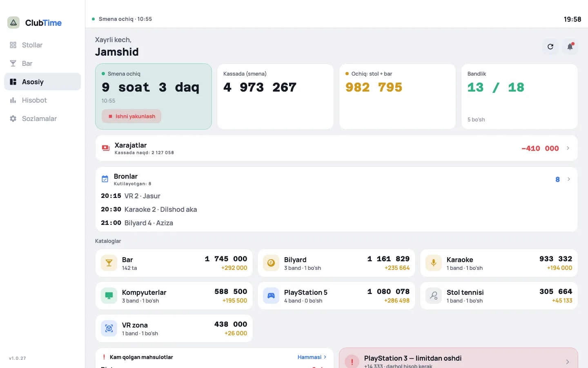The width and height of the screenshot is (588, 368).
Task: Click the PlayStation 5 revenue 1 080 078
Action: click(388, 292)
